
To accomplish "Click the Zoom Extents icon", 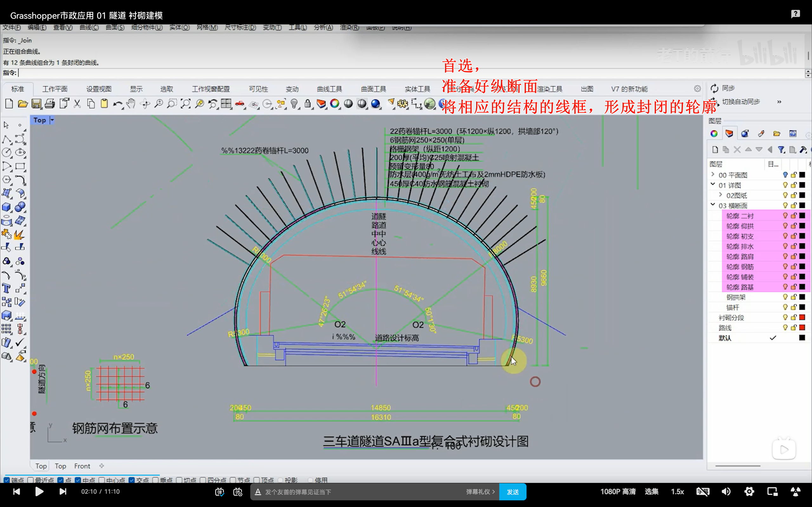I will point(185,104).
